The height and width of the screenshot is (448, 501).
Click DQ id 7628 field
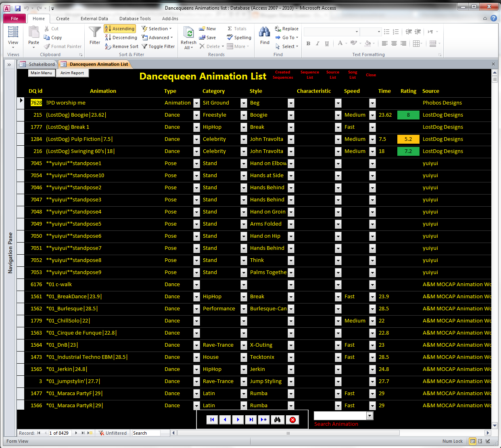click(x=36, y=103)
